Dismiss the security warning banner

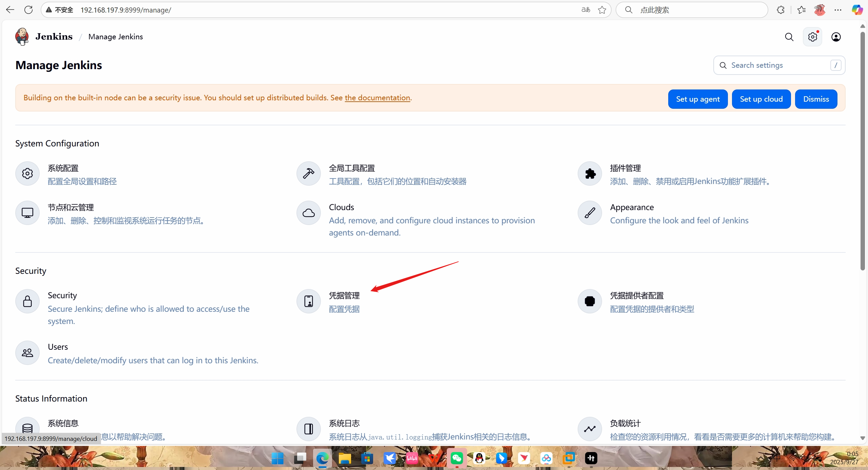tap(816, 99)
